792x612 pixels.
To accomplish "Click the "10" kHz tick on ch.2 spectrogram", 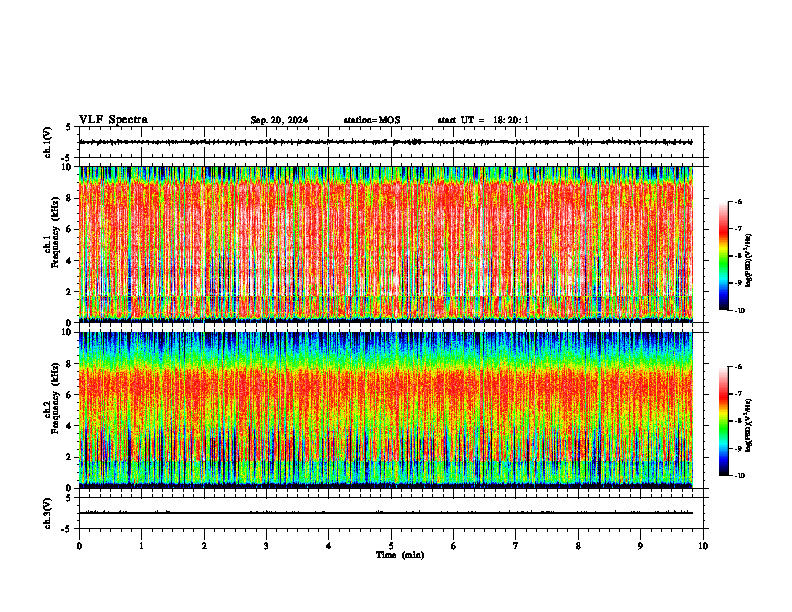I will 68,332.
